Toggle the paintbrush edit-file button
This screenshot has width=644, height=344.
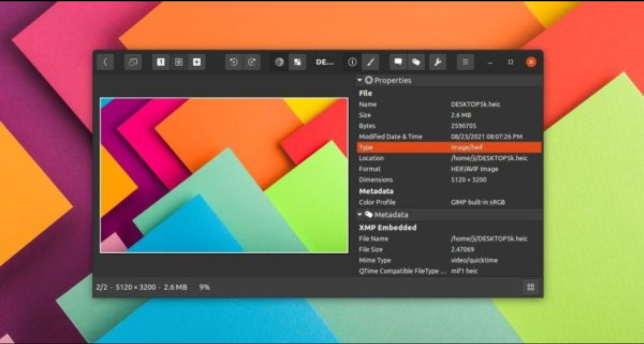pos(370,62)
